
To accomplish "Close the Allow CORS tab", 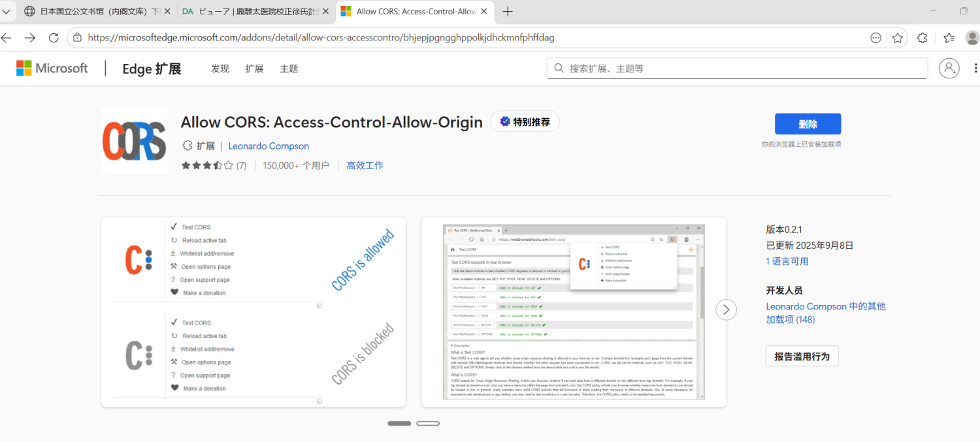I will click(x=485, y=11).
